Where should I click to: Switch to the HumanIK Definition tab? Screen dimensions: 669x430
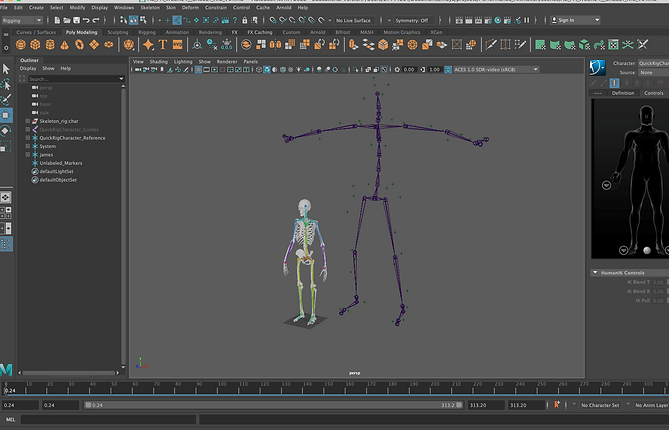point(623,93)
